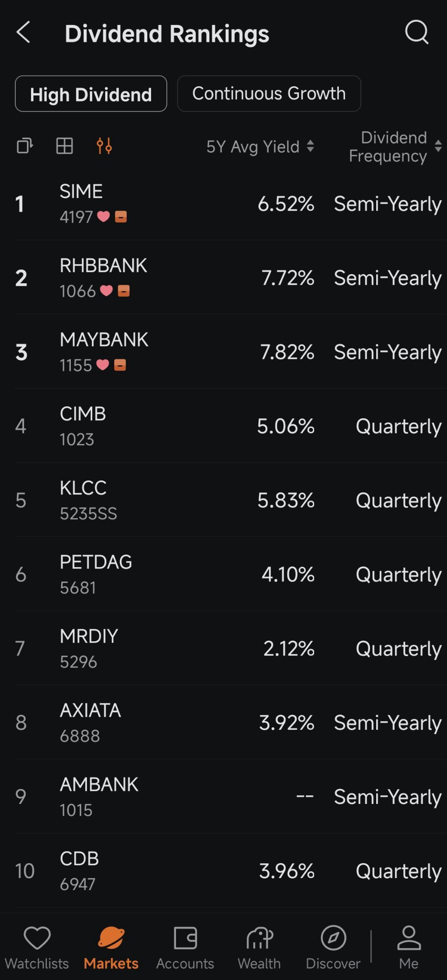Toggle the heart beside MAYBANK 1155
447x980 pixels.
click(x=103, y=365)
